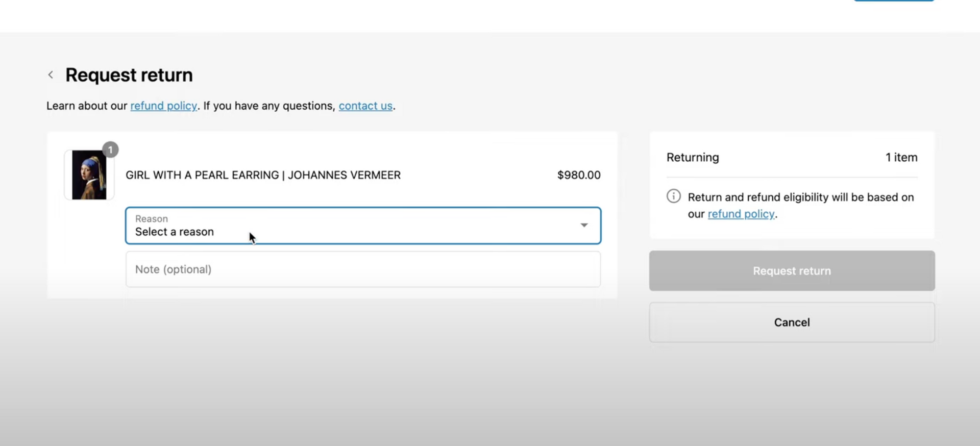Open the refund policy link under the heading
This screenshot has width=980, height=446.
click(163, 106)
